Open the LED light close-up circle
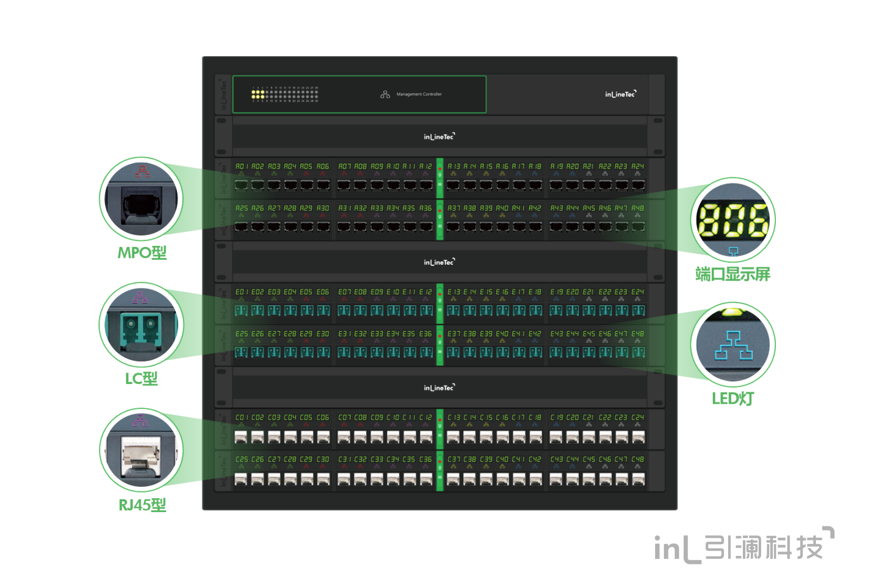The height and width of the screenshot is (588, 874). click(733, 345)
